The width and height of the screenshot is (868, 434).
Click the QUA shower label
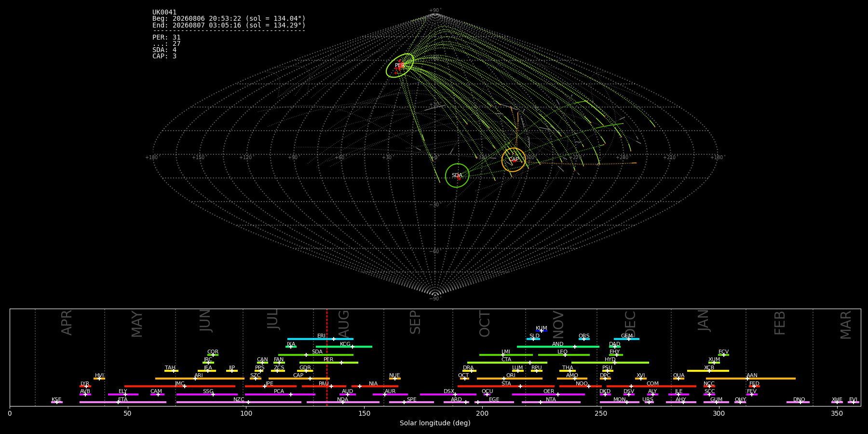[x=678, y=376]
